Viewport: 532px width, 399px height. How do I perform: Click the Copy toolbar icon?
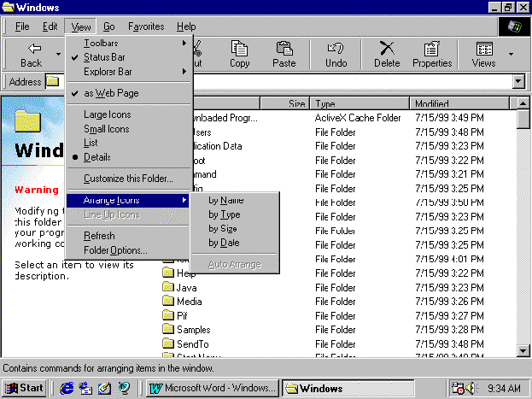click(x=240, y=55)
